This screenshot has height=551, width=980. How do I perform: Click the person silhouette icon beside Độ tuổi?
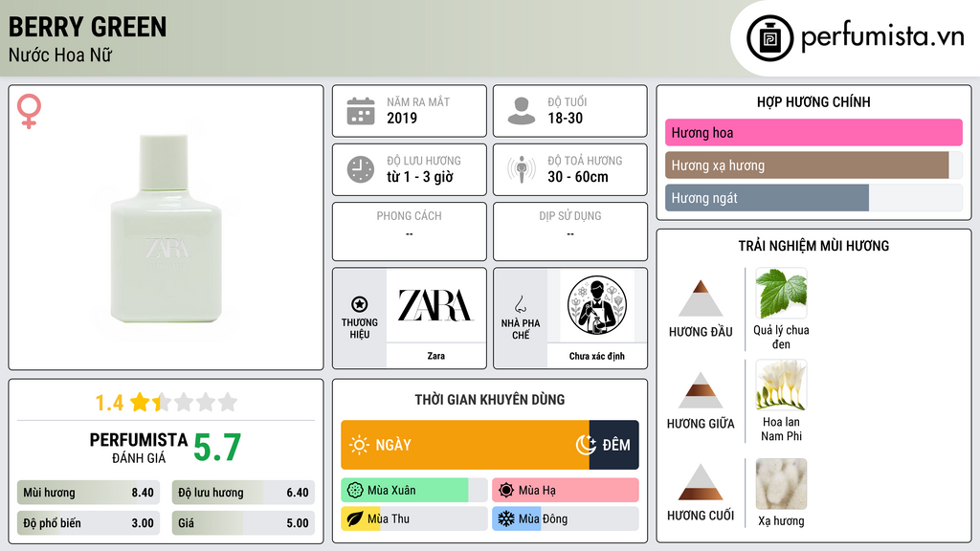pos(522,111)
